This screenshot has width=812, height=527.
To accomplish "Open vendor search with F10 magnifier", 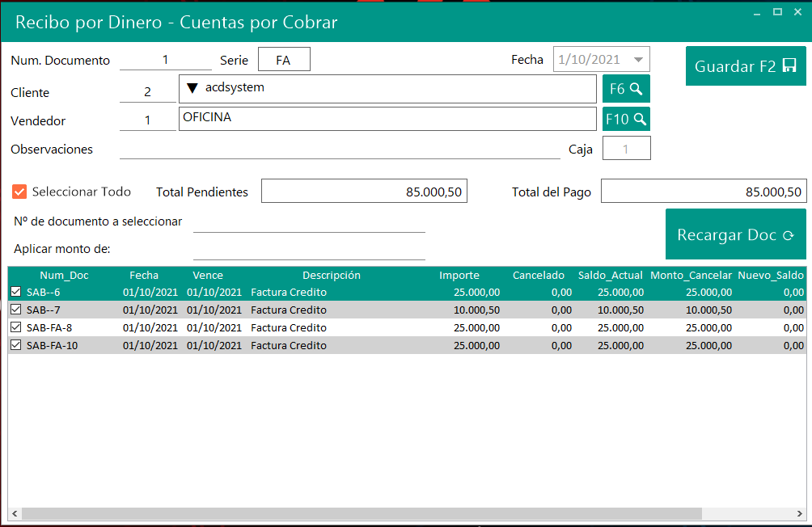I will [x=625, y=119].
